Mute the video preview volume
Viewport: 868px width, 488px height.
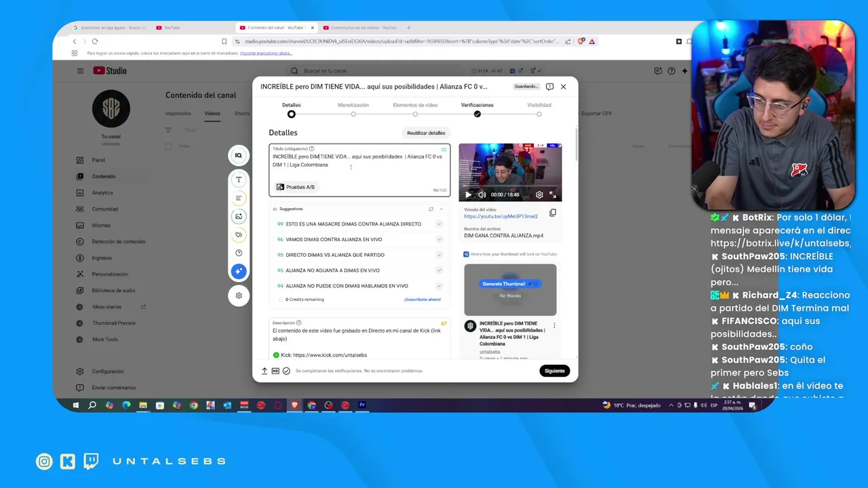pos(481,195)
